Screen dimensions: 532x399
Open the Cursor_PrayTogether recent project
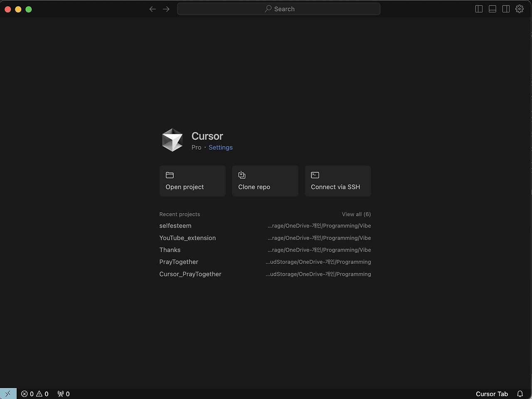[265, 274]
